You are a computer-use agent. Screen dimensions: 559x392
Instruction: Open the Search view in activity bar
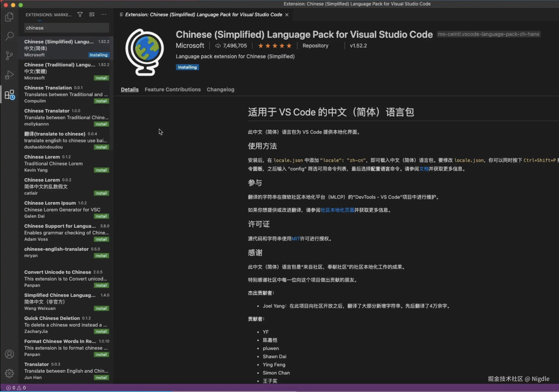(9, 36)
